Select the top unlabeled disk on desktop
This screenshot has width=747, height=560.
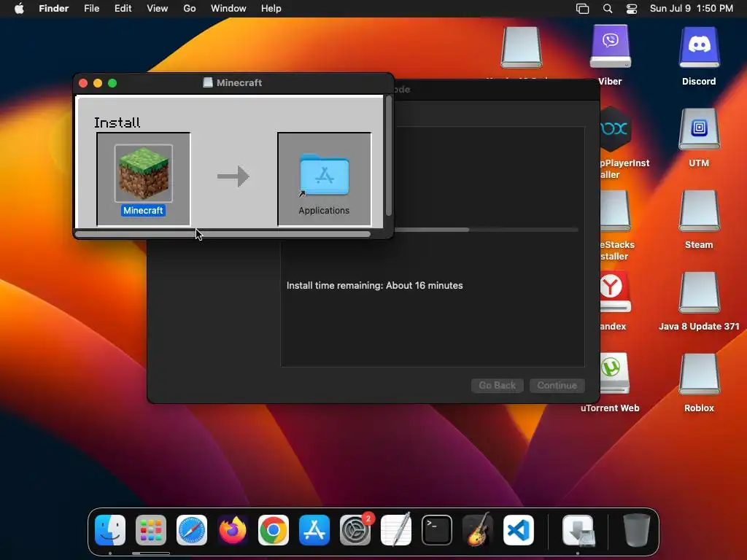point(521,47)
